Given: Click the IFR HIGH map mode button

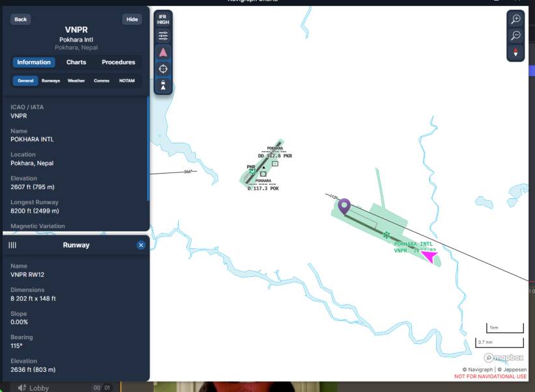Looking at the screenshot, I should pyautogui.click(x=163, y=20).
